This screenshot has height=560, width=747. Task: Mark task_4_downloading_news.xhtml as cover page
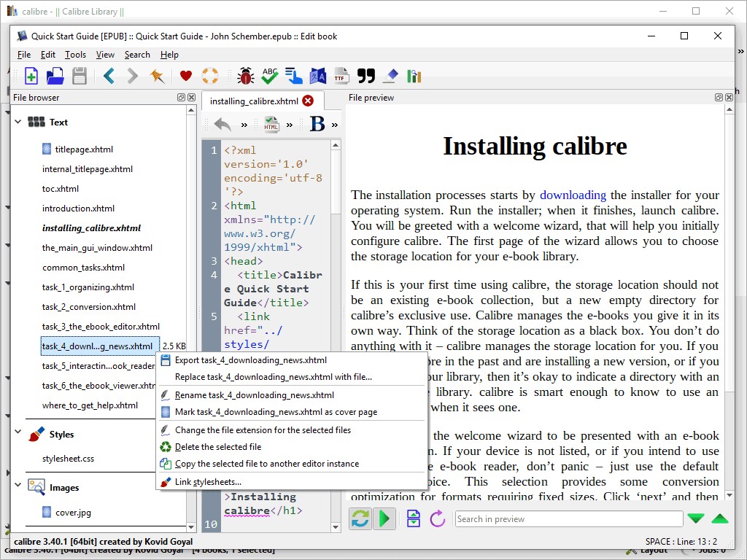[x=291, y=412]
